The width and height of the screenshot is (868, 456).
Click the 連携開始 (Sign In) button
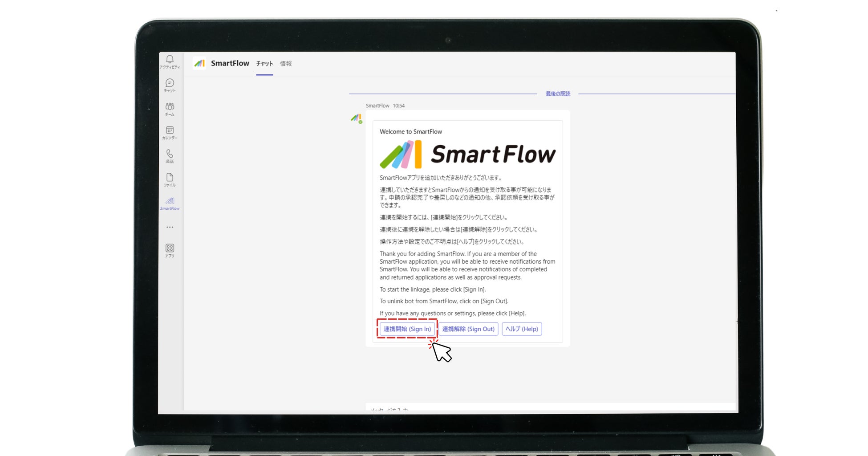(x=407, y=329)
